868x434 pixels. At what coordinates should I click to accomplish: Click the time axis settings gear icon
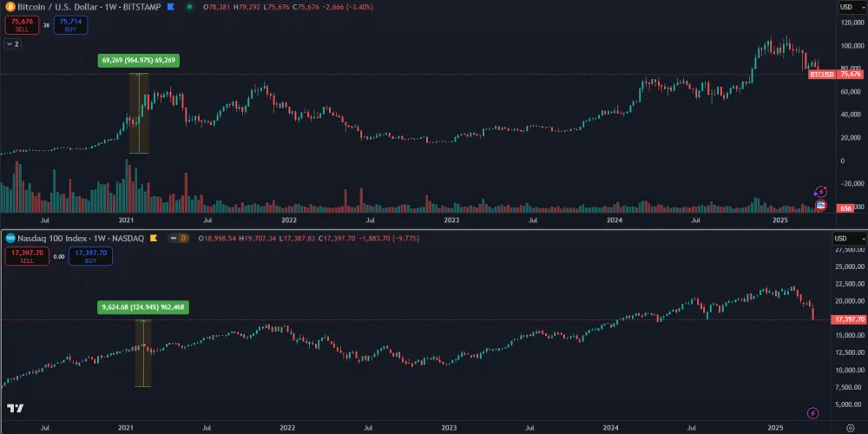850,427
